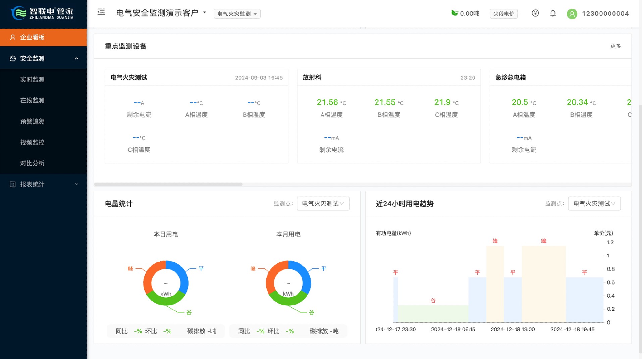
Task: Go to 视频监控 in the sidebar
Action: coord(32,142)
